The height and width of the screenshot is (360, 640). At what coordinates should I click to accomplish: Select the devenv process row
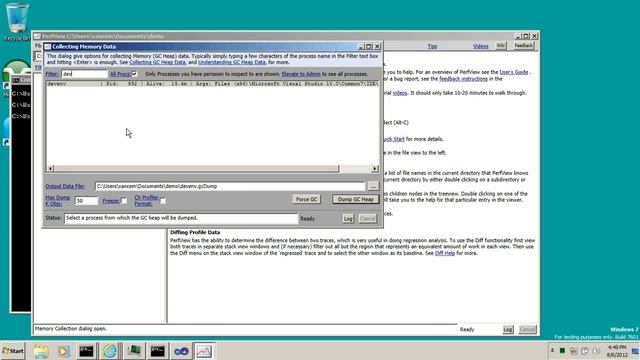[212, 84]
